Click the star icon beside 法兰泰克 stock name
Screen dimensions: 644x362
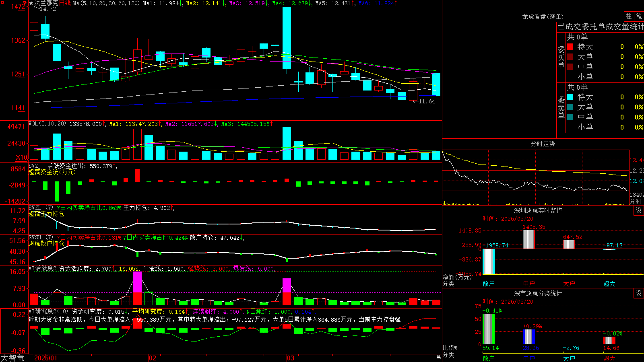[x=31, y=3]
